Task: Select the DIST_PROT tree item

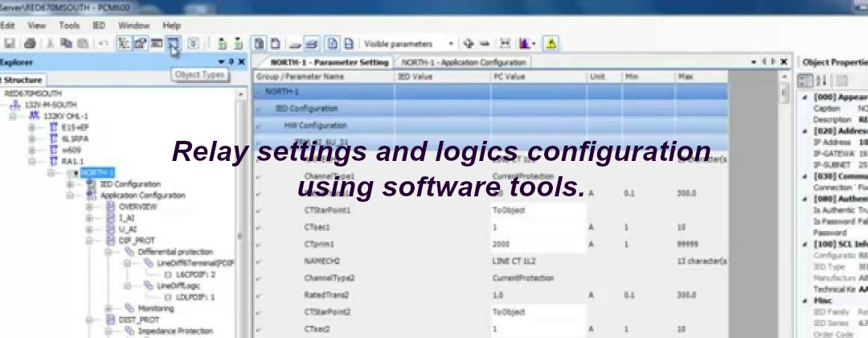Action: coord(138,319)
